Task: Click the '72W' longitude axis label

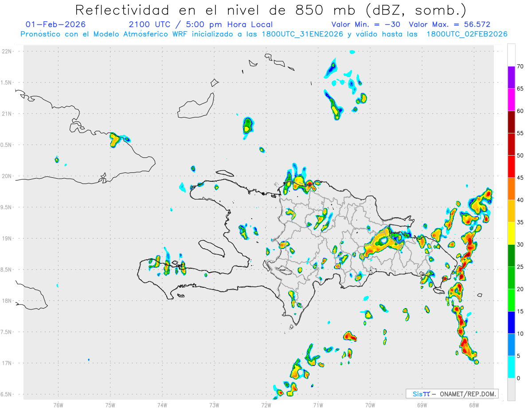Action: (266, 405)
